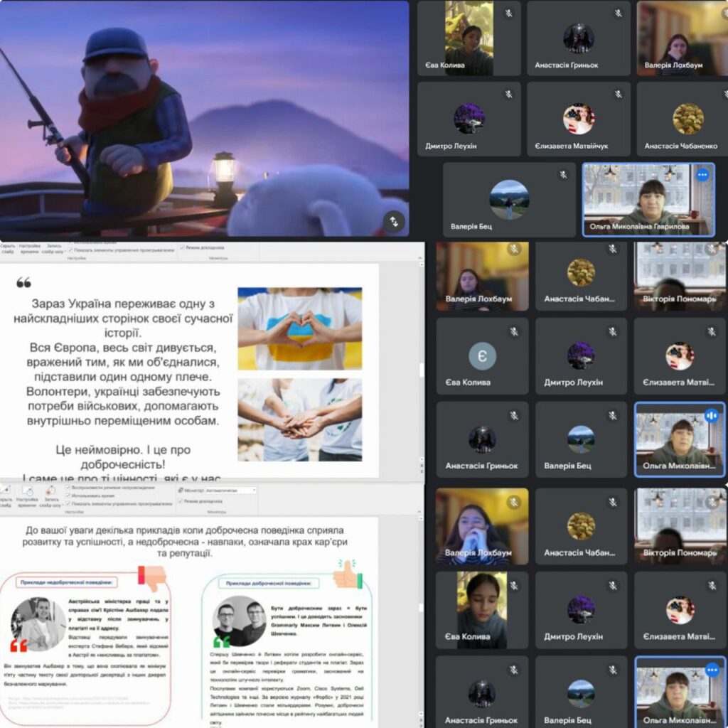This screenshot has width=728, height=728.
Task: Click the Запись слайд-шоу record icon, lower ribbon
Action: coord(50,491)
